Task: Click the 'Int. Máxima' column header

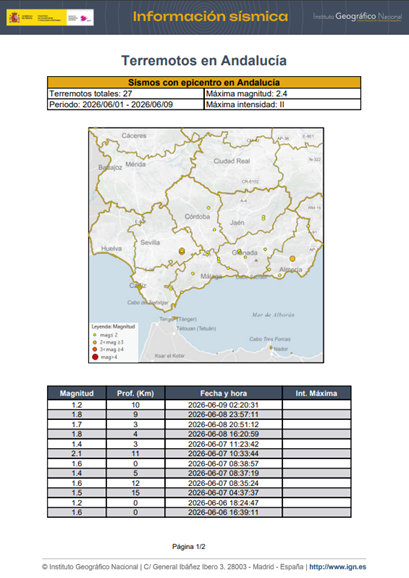Action: coord(317,393)
